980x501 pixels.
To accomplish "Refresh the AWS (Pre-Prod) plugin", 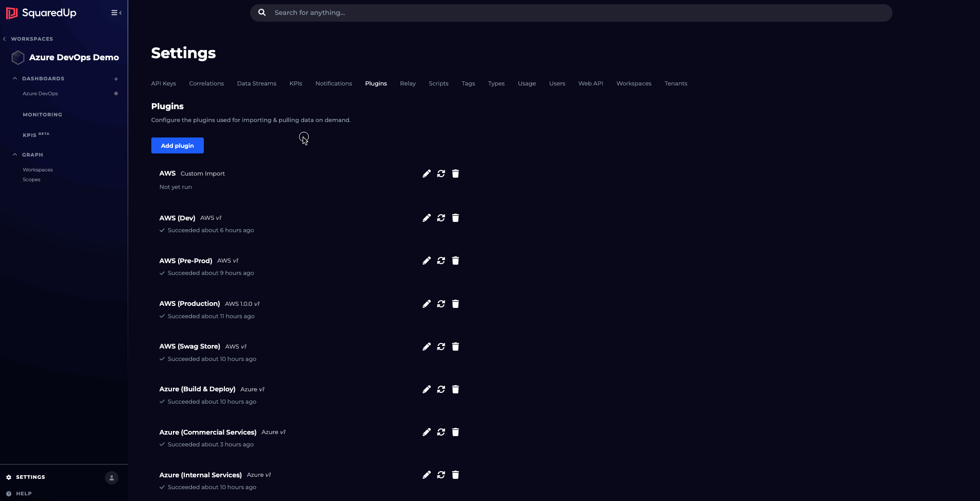I will tap(441, 261).
